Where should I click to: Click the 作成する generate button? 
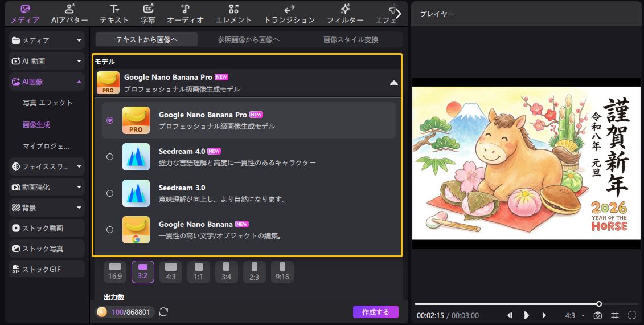(375, 312)
